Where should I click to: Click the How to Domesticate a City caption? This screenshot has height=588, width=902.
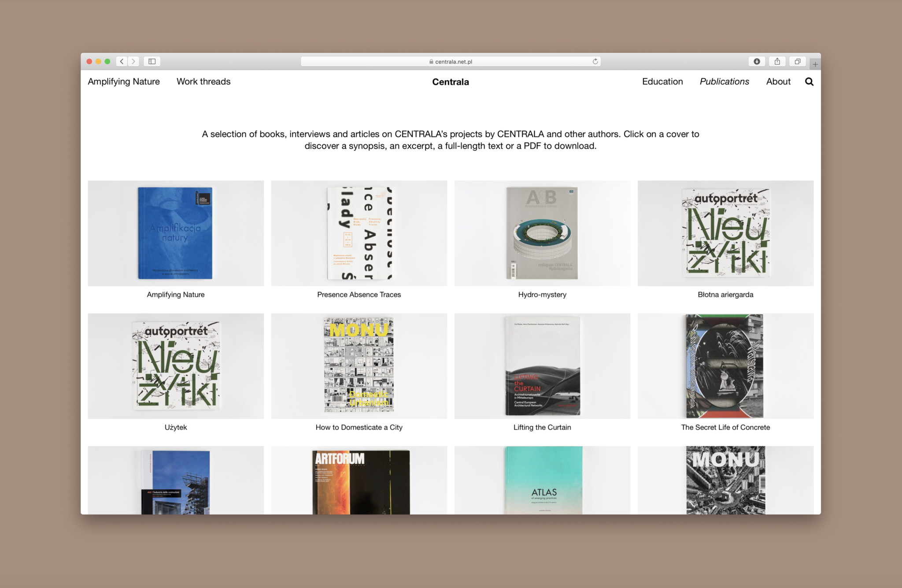click(x=359, y=427)
